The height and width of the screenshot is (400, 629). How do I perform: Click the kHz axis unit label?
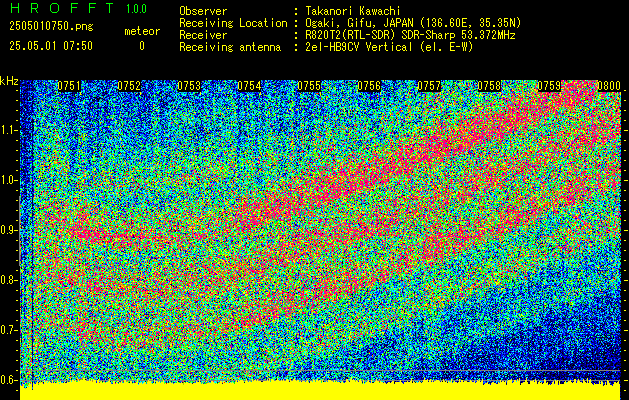pos(9,81)
